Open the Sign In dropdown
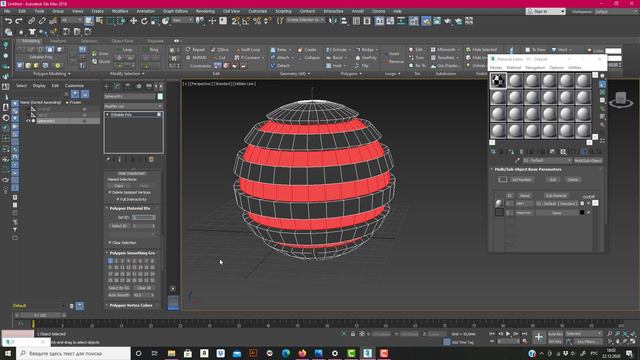This screenshot has height=360, width=640. pyautogui.click(x=545, y=11)
